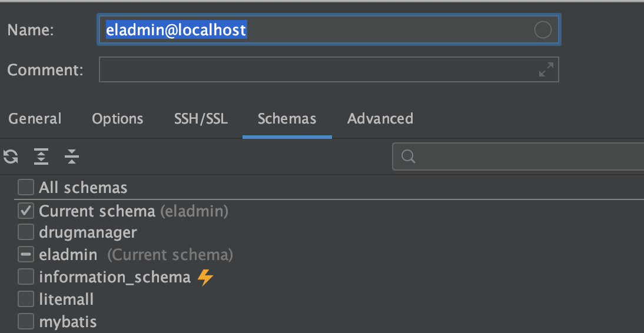Viewport: 644px width, 333px height.
Task: Open the Advanced tab
Action: 380,119
